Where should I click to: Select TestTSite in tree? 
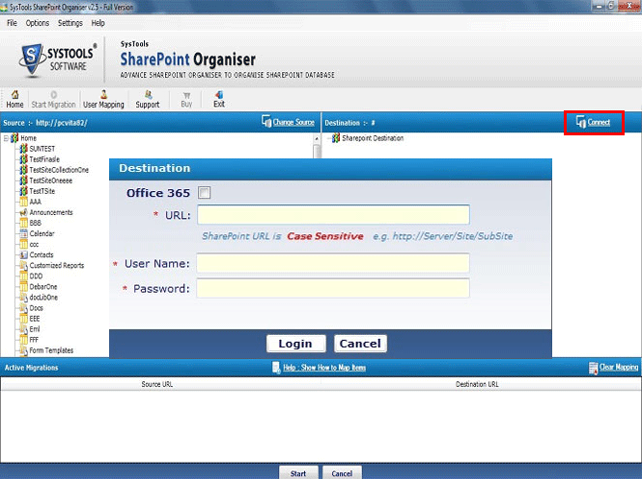(42, 191)
